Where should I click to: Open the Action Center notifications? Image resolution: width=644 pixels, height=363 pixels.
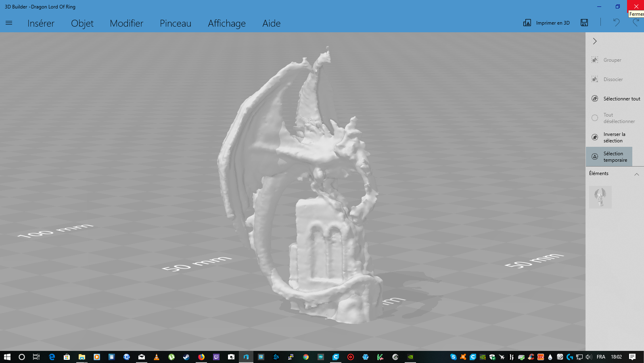click(632, 357)
